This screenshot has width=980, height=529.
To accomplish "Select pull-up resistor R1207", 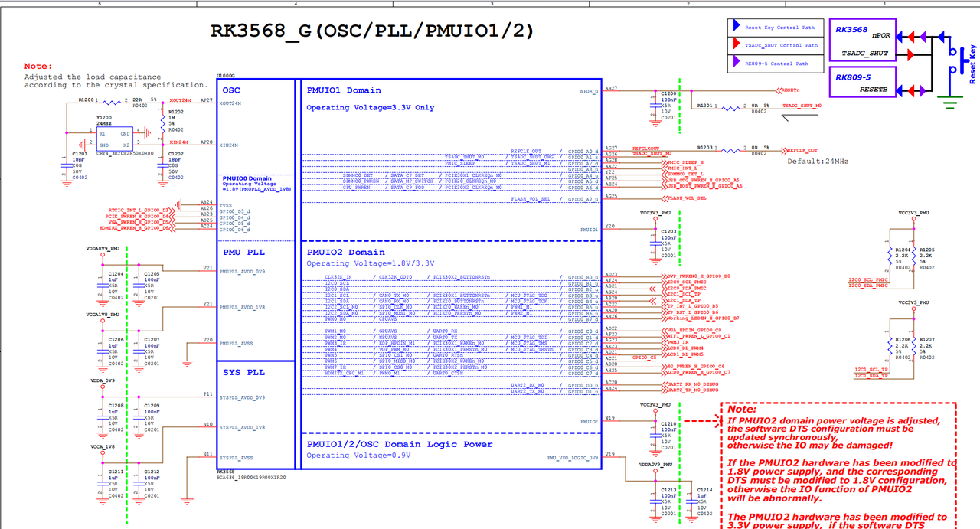I will pos(913,343).
